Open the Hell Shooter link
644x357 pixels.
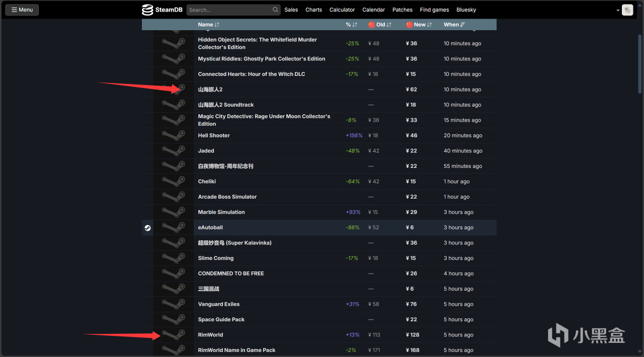pyautogui.click(x=214, y=135)
